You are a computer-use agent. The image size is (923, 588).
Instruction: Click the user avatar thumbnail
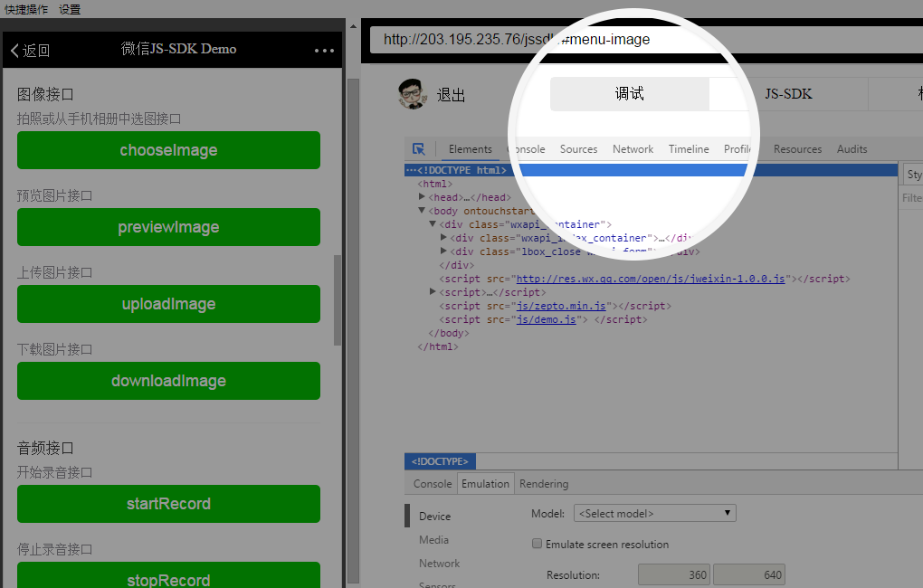(412, 93)
